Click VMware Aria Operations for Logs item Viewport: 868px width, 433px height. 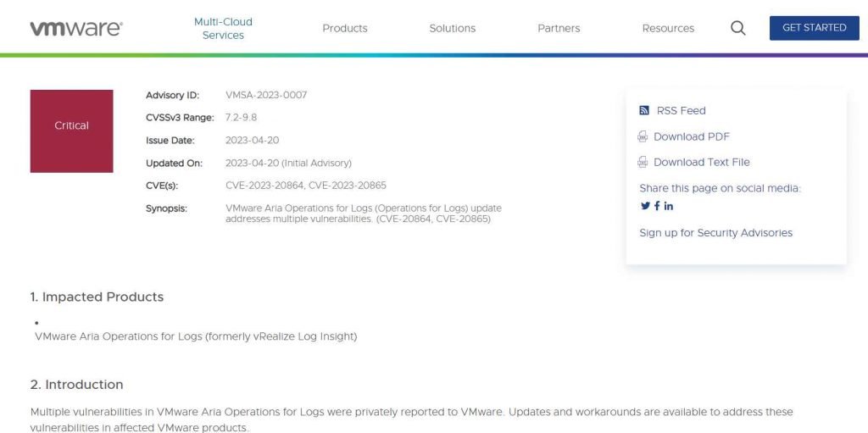(196, 336)
